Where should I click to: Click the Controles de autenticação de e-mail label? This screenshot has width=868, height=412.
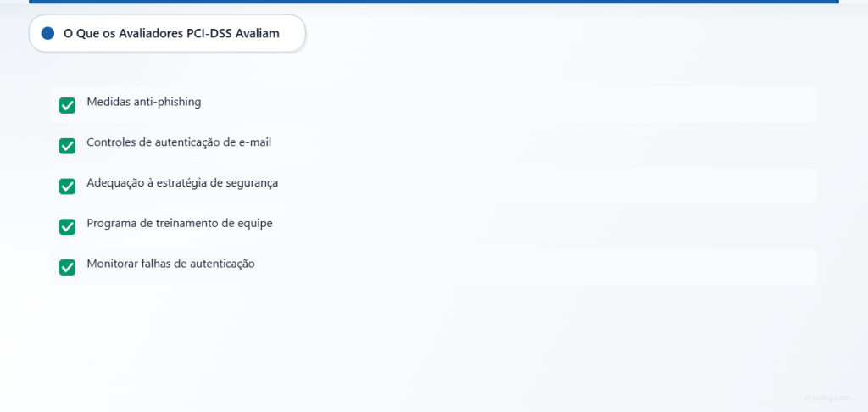(179, 142)
